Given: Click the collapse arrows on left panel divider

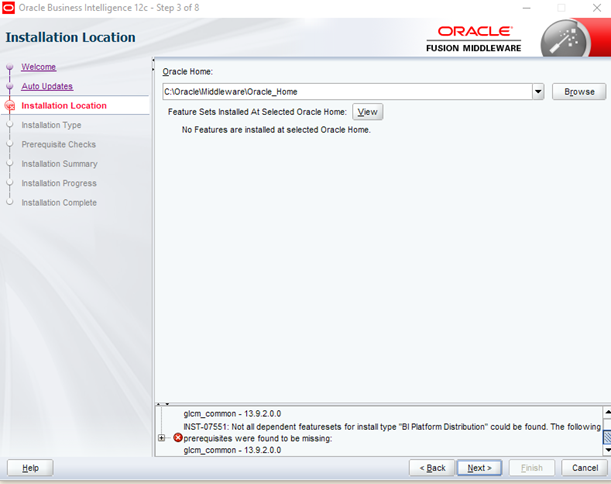Looking at the screenshot, I should pyautogui.click(x=153, y=65).
